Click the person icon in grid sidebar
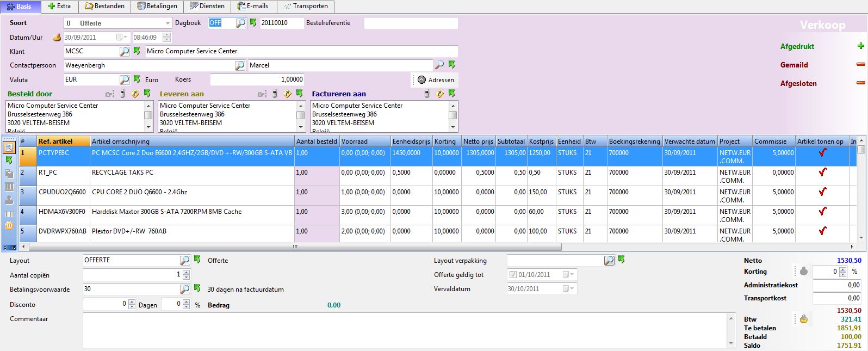The height and width of the screenshot is (351, 868). point(9,200)
